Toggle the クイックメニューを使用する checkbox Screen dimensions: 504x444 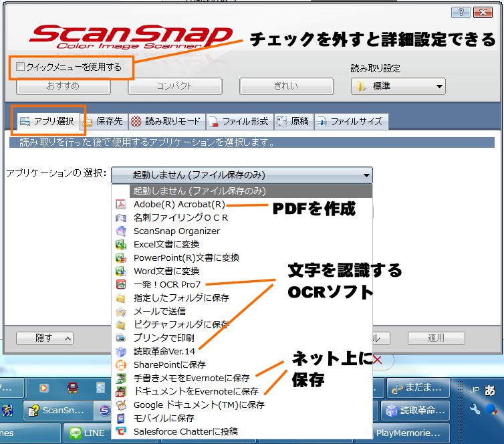tap(20, 67)
